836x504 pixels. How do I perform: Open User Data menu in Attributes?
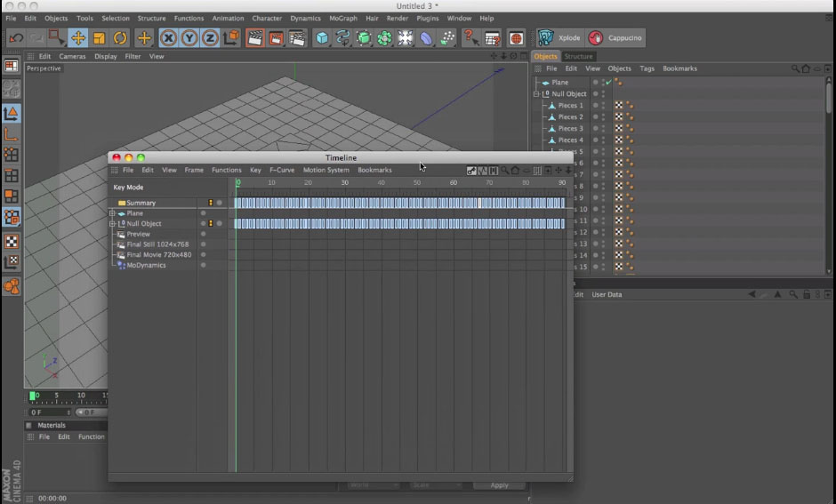(607, 294)
